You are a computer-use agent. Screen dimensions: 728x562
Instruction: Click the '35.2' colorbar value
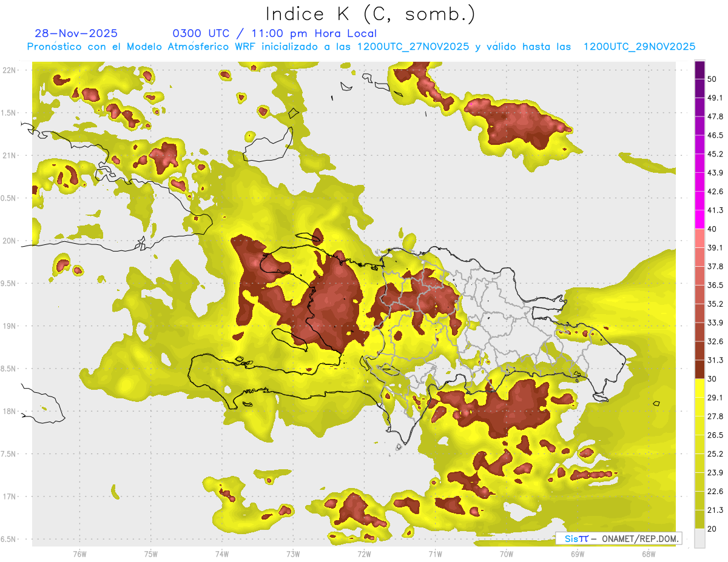(x=715, y=304)
